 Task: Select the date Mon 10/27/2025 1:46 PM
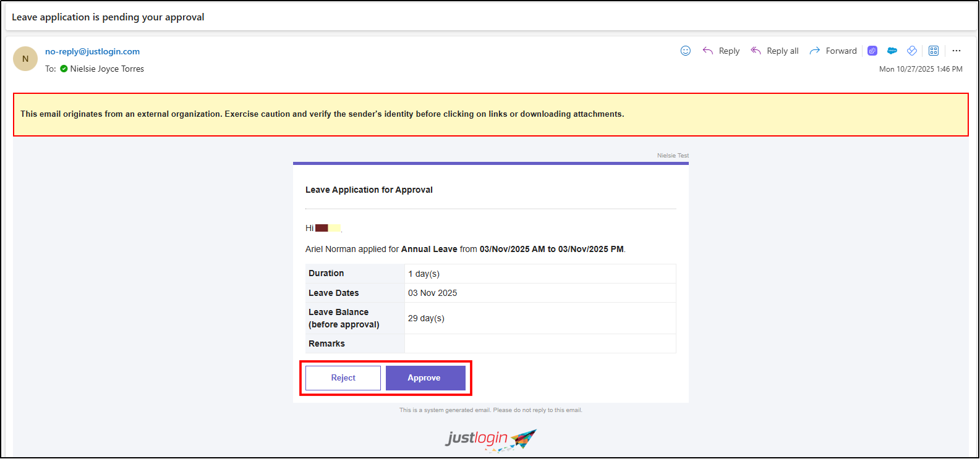point(921,69)
